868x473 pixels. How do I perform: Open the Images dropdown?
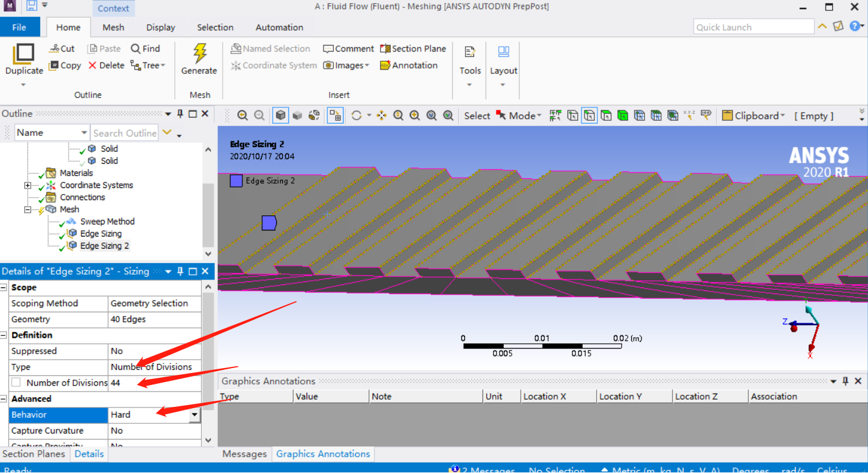click(346, 65)
